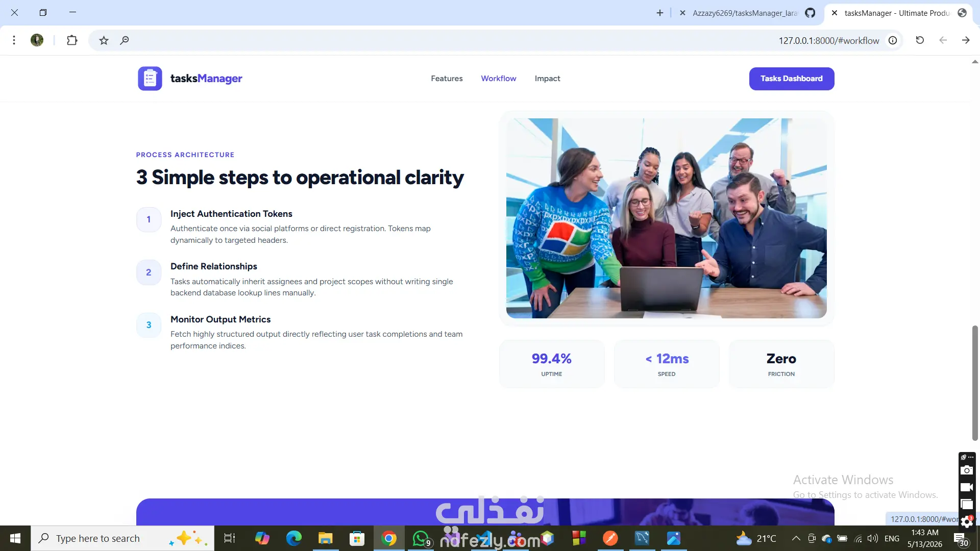Click the right-pointing arrow navigation button
Image resolution: width=980 pixels, height=551 pixels.
coord(966,40)
